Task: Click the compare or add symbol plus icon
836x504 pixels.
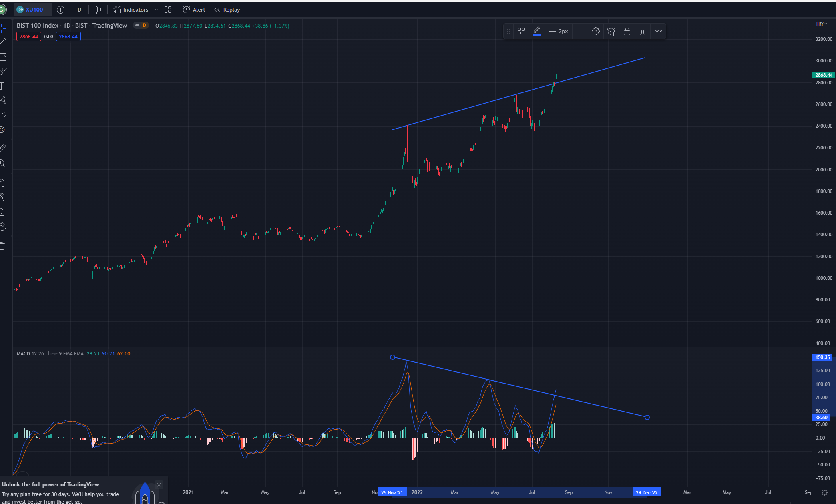Action: [x=61, y=10]
